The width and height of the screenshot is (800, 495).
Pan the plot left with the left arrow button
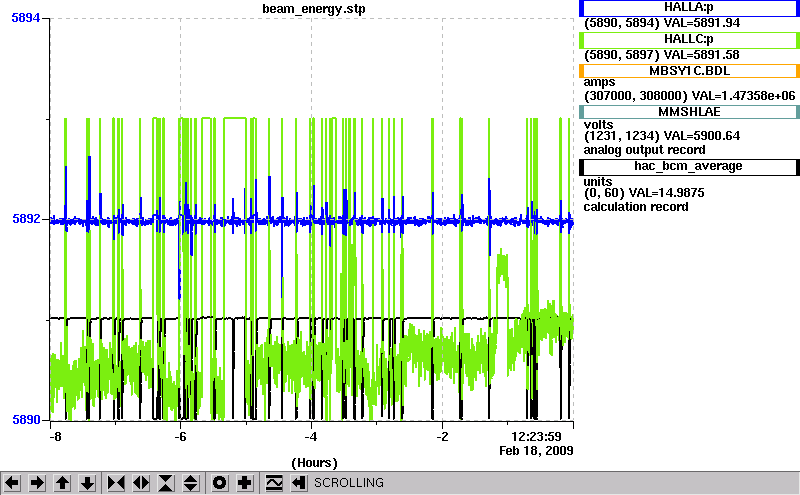click(x=12, y=483)
